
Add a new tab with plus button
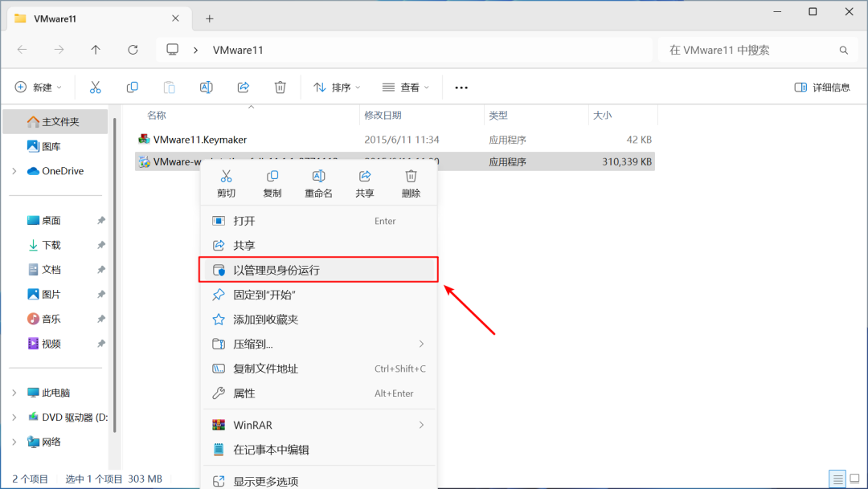[209, 18]
